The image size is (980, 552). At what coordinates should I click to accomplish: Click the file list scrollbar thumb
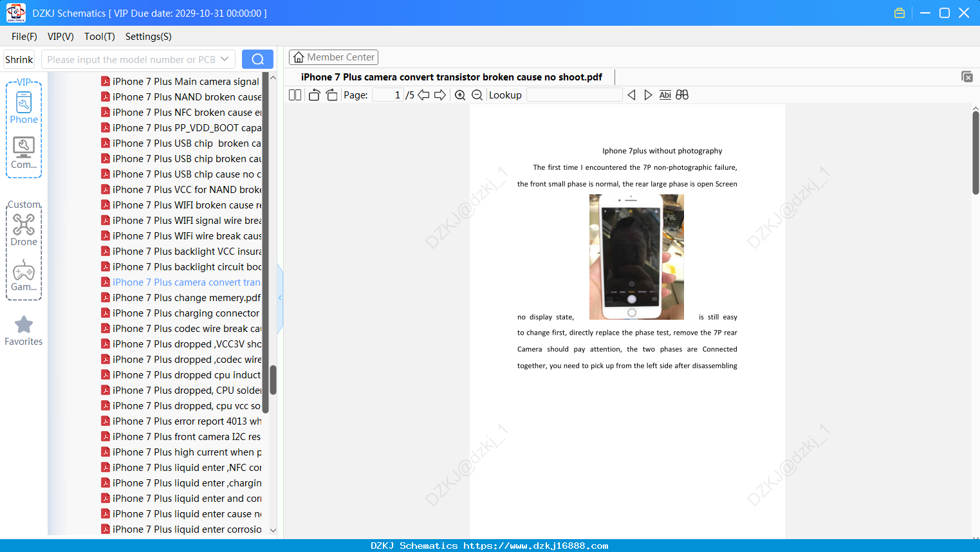coord(273,380)
